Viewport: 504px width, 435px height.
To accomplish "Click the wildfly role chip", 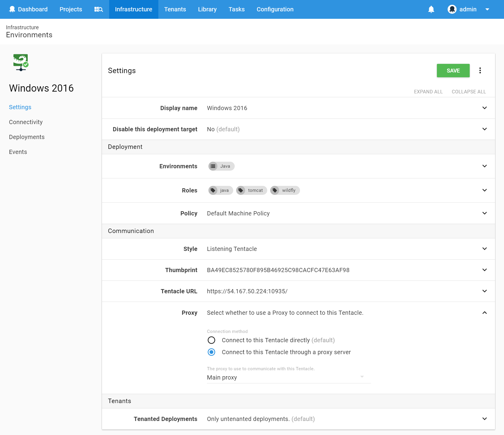I will click(x=285, y=190).
